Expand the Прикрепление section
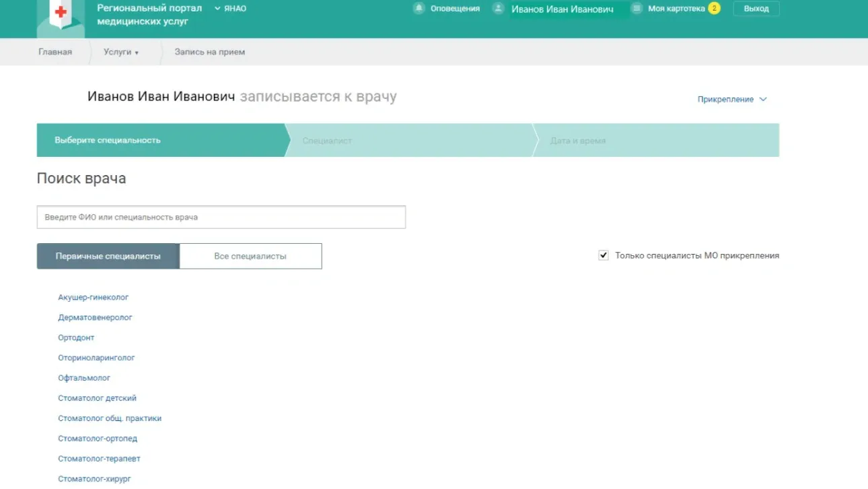This screenshot has height=489, width=868. click(x=731, y=98)
